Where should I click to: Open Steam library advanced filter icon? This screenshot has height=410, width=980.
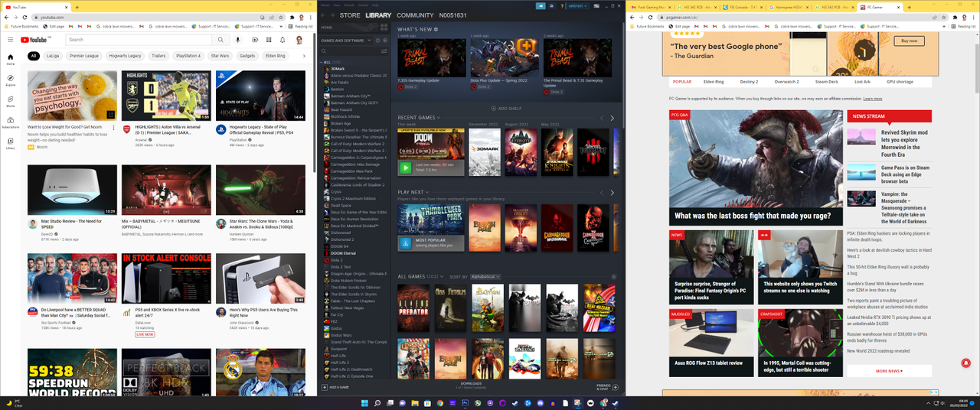coord(384,51)
